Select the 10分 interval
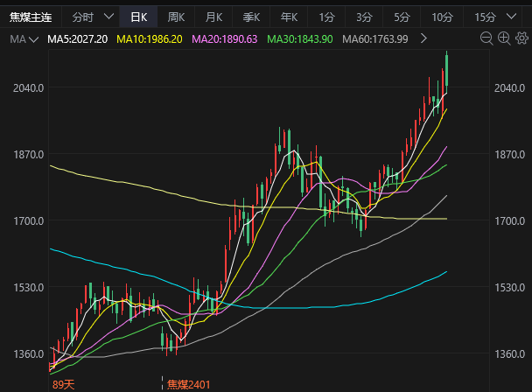The image size is (532, 392). [442, 17]
